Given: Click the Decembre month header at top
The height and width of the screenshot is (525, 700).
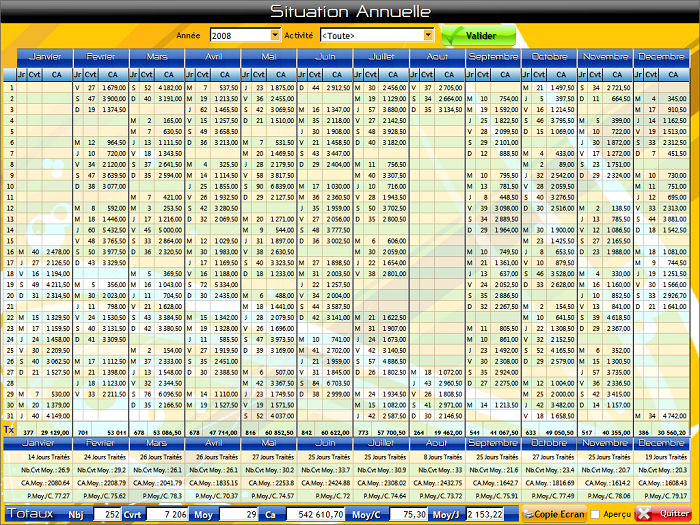Looking at the screenshot, I should tap(661, 56).
